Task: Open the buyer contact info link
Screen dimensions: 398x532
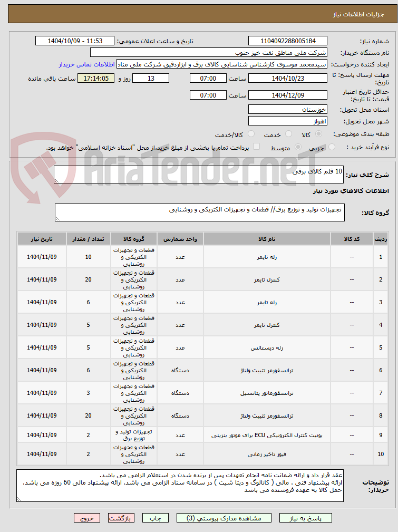Action: (x=86, y=64)
